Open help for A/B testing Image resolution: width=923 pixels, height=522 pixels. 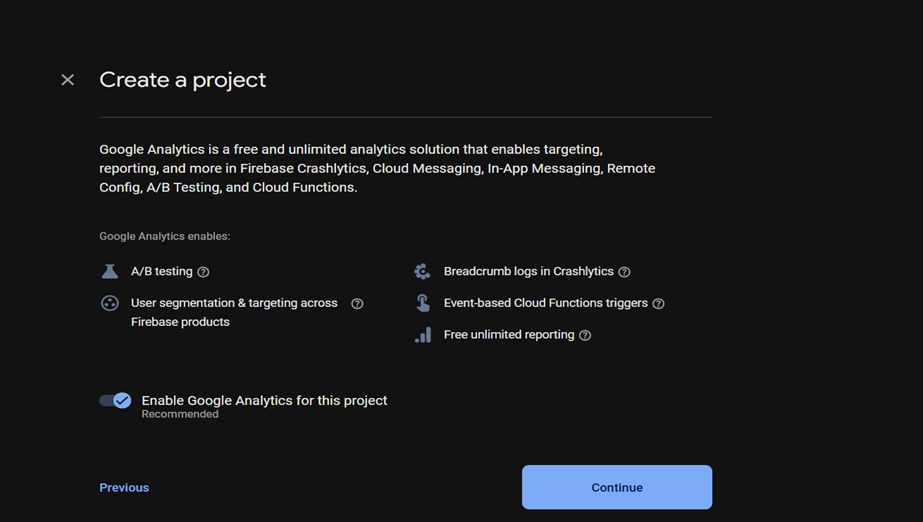click(x=203, y=272)
